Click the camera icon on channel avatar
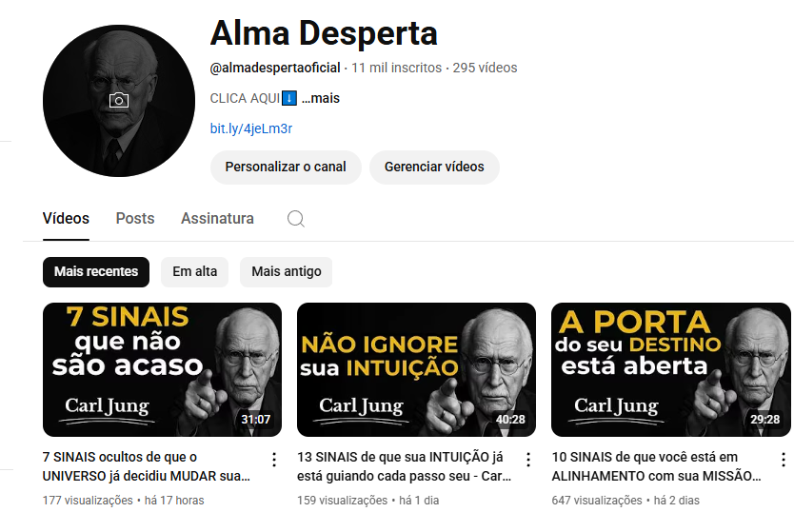794x532 pixels. tap(118, 100)
